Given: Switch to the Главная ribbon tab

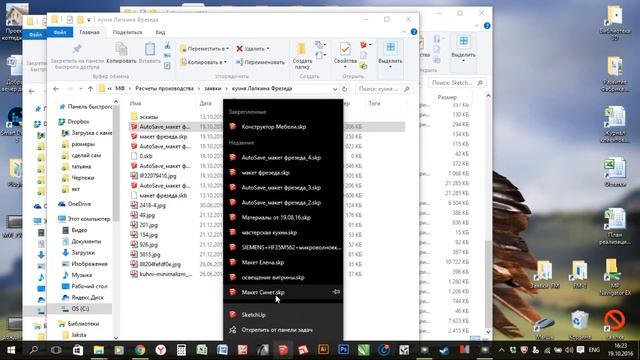Looking at the screenshot, I should click(x=89, y=32).
